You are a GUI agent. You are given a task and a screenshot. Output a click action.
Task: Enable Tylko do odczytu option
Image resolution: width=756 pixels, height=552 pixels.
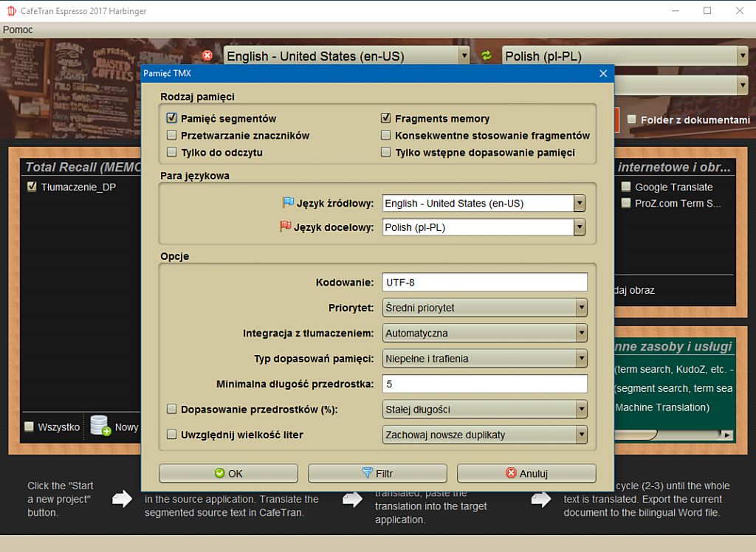point(171,152)
